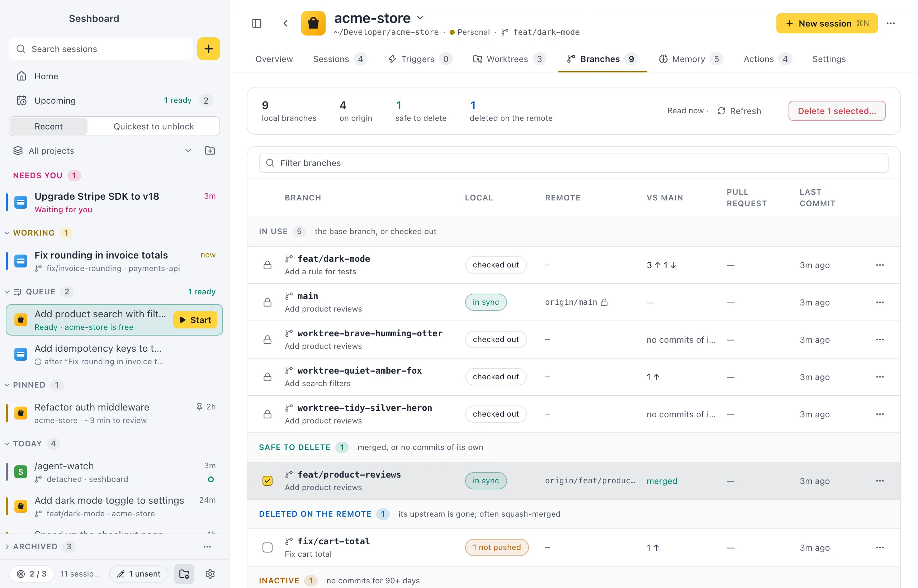Open the Worktrees tab
Image resolution: width=918 pixels, height=588 pixels.
click(509, 59)
